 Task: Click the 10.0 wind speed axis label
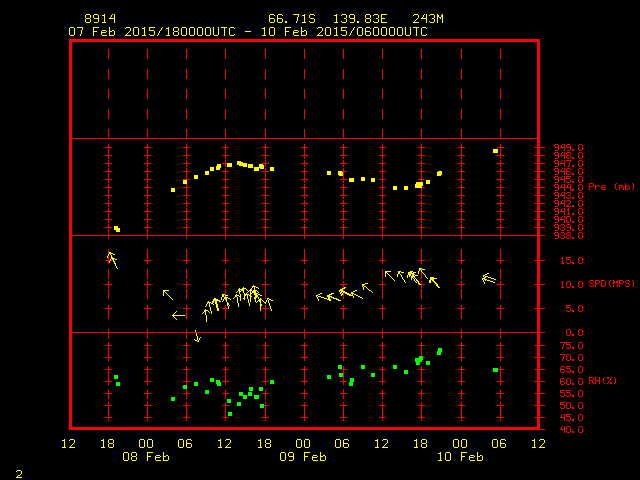(571, 284)
